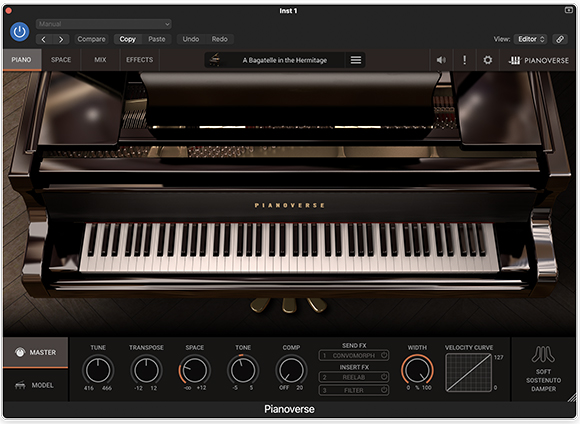Viewport: 580px width, 424px height.
Task: Click the SPACE knob
Action: pos(195,370)
